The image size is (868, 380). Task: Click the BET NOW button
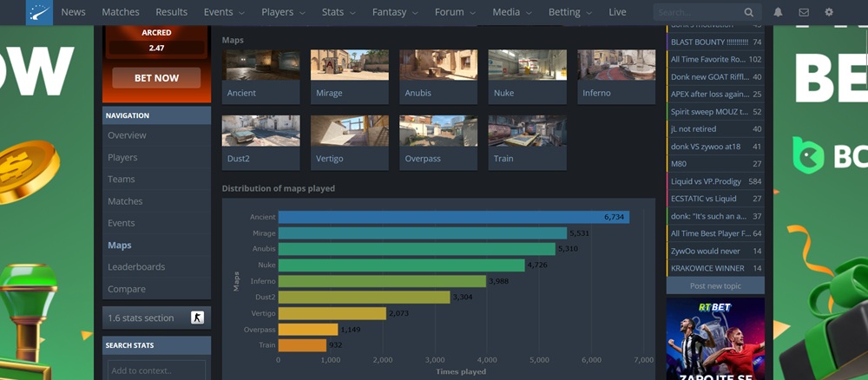coord(156,78)
